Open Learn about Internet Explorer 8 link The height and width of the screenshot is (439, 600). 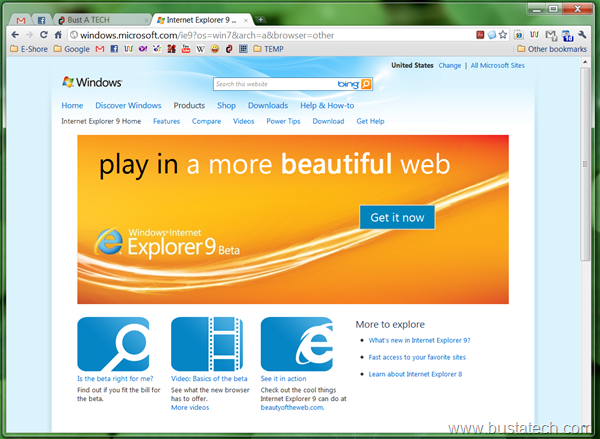pos(415,374)
